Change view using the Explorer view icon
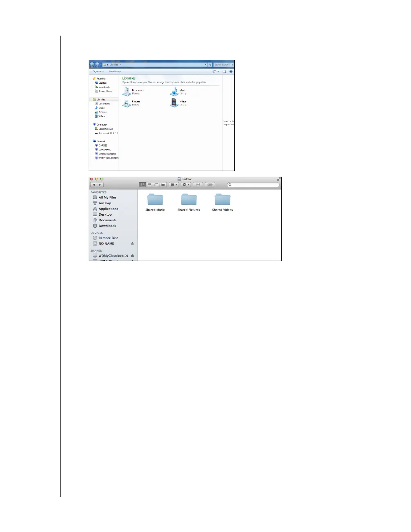The image size is (411, 532). click(214, 72)
